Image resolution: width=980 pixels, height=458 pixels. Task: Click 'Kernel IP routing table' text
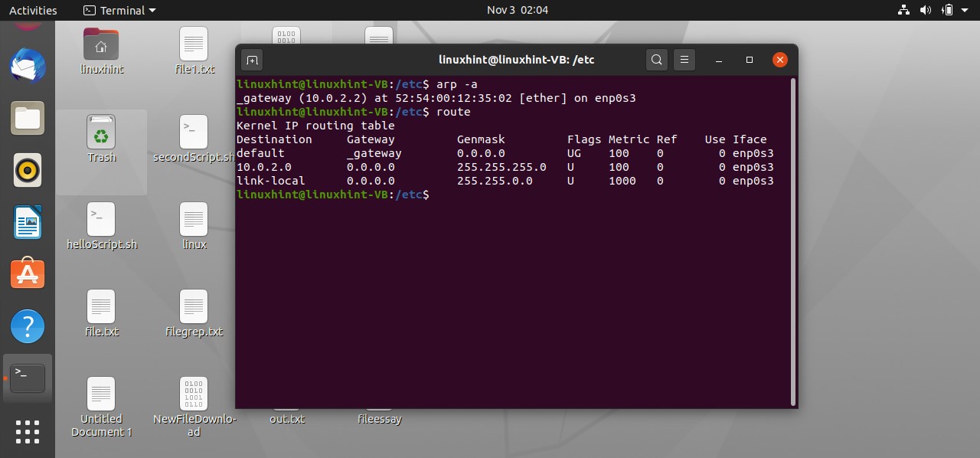(x=315, y=126)
